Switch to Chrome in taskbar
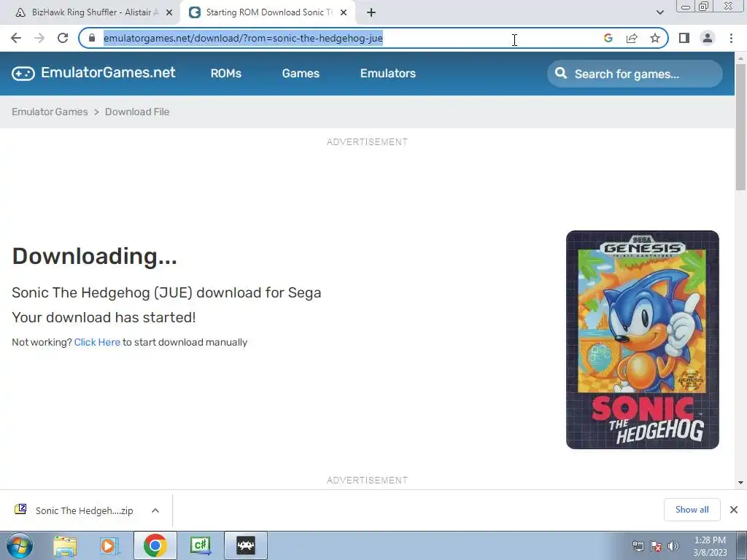 click(155, 545)
